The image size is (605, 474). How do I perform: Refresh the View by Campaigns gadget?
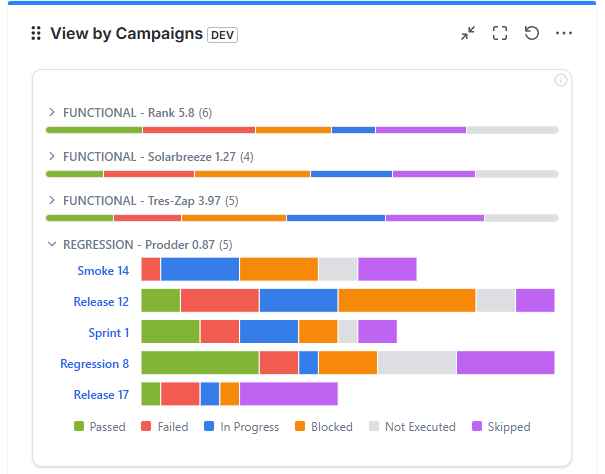[x=532, y=33]
